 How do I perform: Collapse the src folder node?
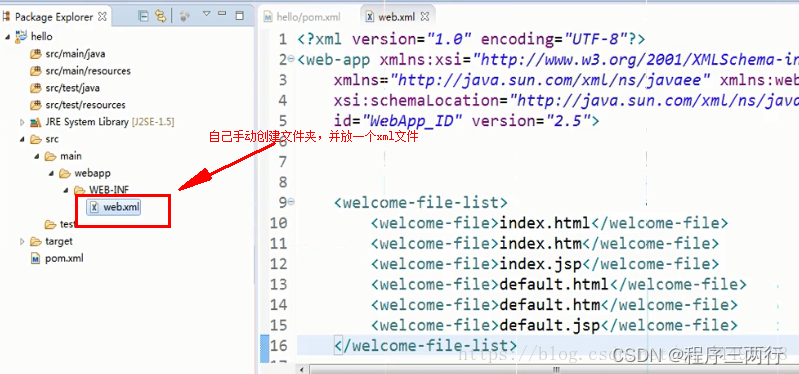point(22,140)
